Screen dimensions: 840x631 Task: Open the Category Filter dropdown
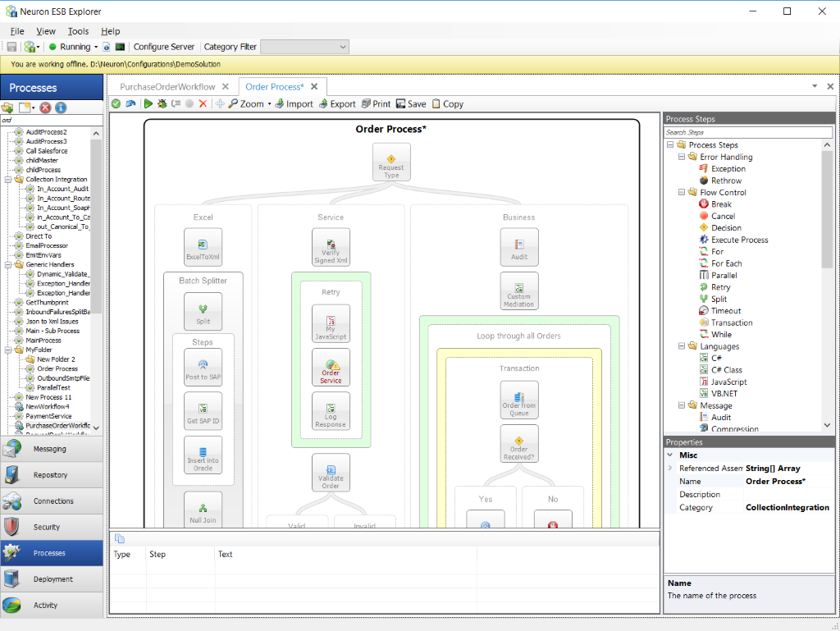(x=304, y=46)
